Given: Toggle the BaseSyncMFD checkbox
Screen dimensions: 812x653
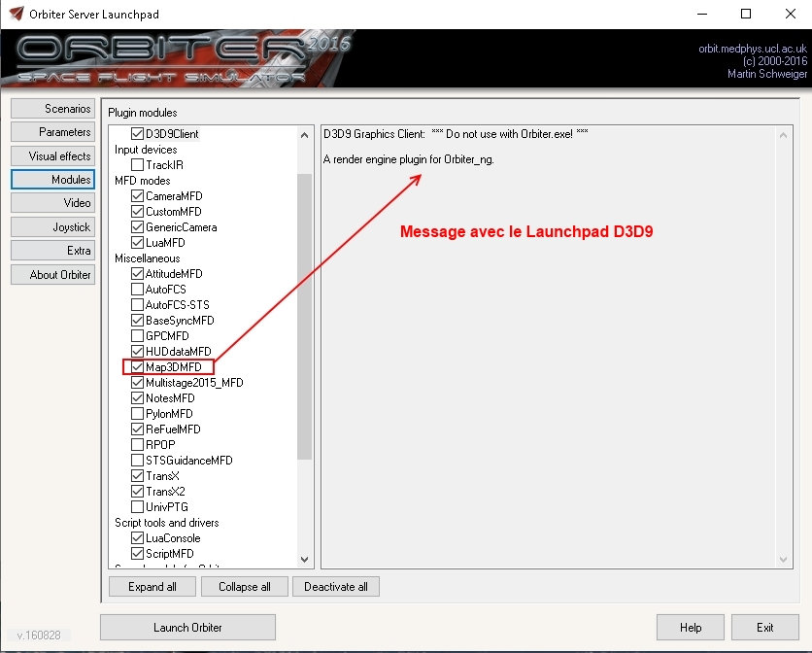Looking at the screenshot, I should pyautogui.click(x=137, y=321).
